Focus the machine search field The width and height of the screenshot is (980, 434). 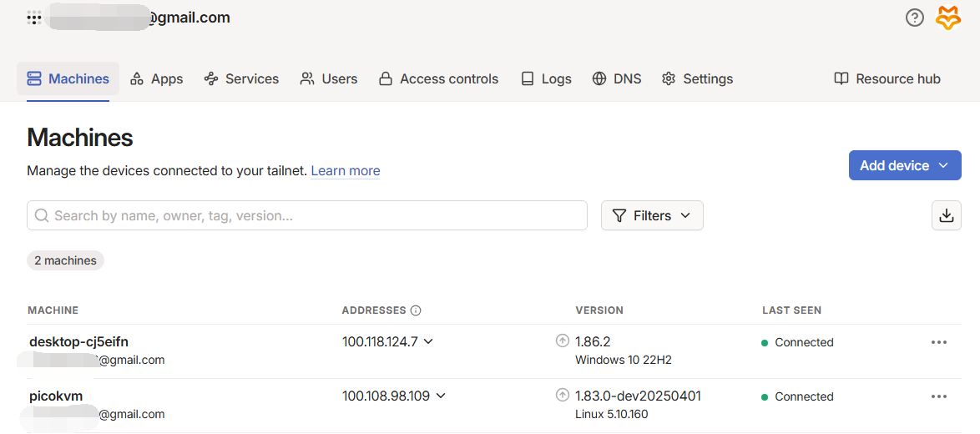307,215
